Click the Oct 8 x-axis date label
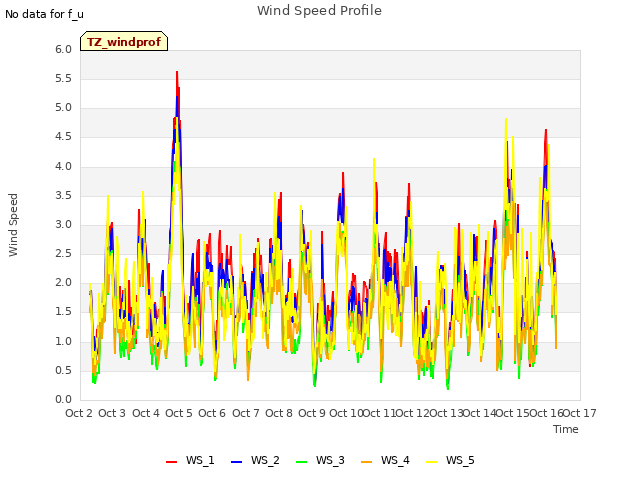 279,413
